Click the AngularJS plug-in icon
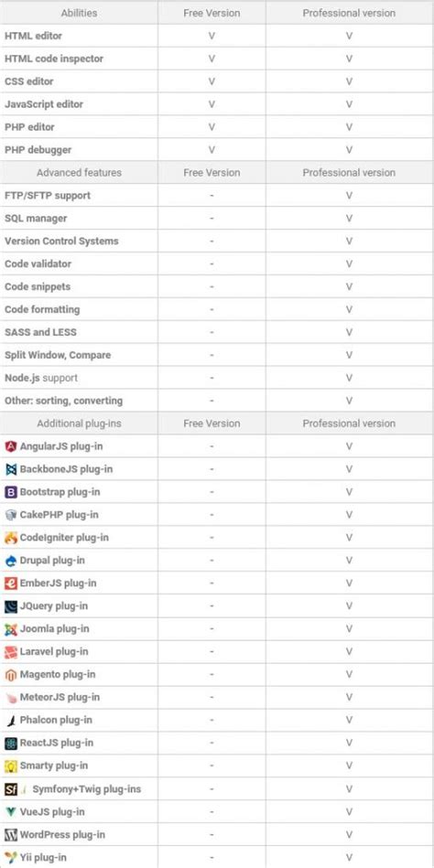 tap(11, 446)
